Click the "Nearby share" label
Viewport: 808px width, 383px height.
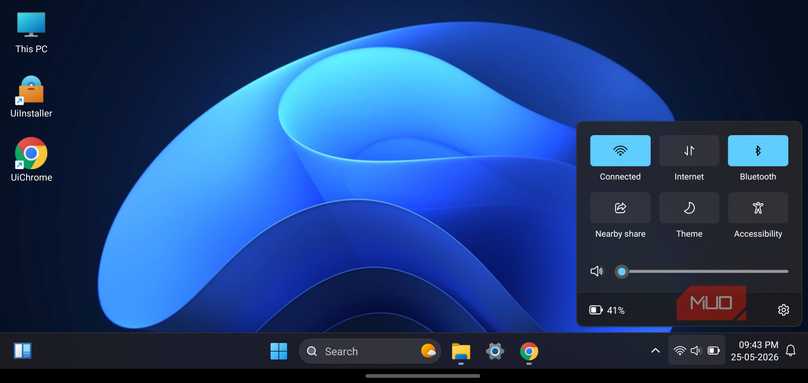620,234
